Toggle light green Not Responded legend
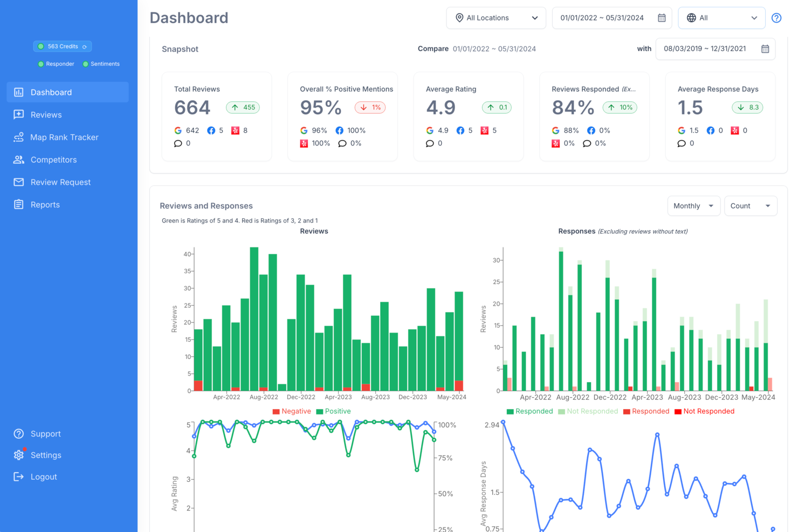 click(588, 411)
